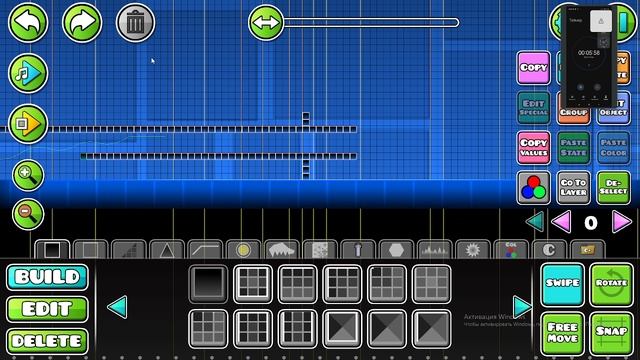The height and width of the screenshot is (360, 640).
Task: Show previous page of blocks
Action: pos(117,307)
